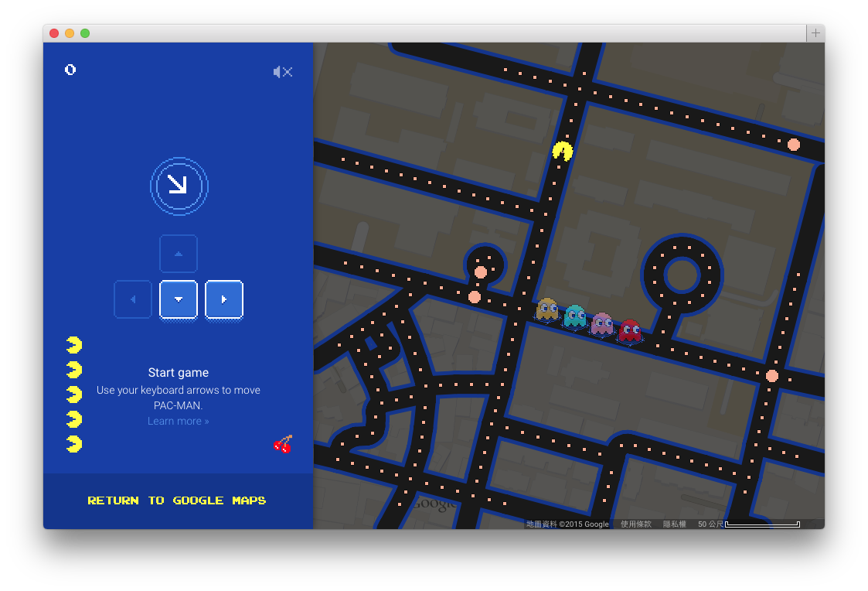Click the left arrow key button
868x591 pixels.
click(133, 299)
